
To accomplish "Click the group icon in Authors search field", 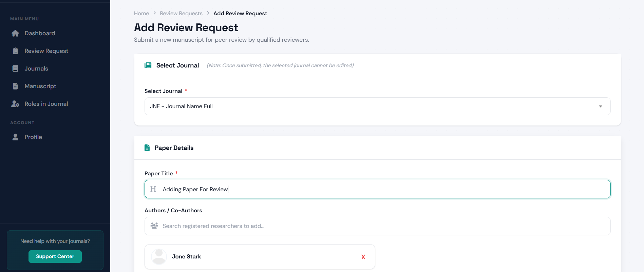I will click(154, 226).
